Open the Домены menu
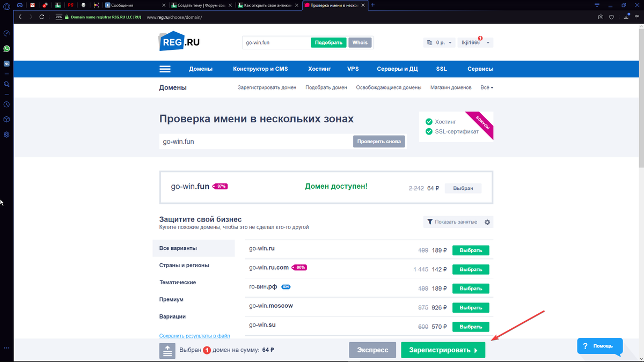This screenshot has height=362, width=644. [201, 69]
